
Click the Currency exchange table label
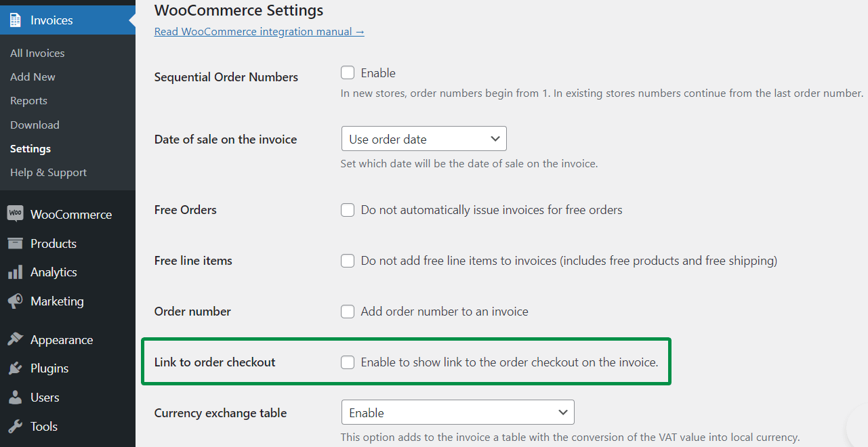pos(221,413)
